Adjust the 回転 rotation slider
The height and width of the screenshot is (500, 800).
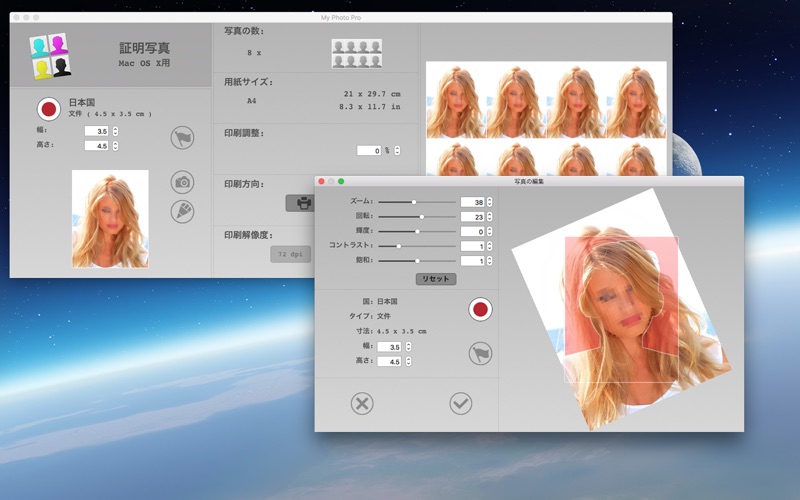tap(417, 217)
